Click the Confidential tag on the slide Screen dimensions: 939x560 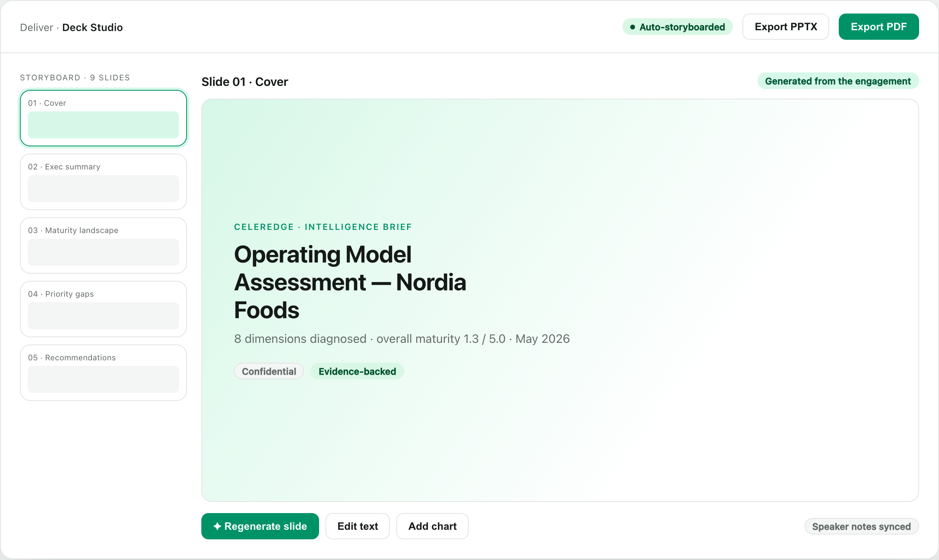pyautogui.click(x=269, y=371)
